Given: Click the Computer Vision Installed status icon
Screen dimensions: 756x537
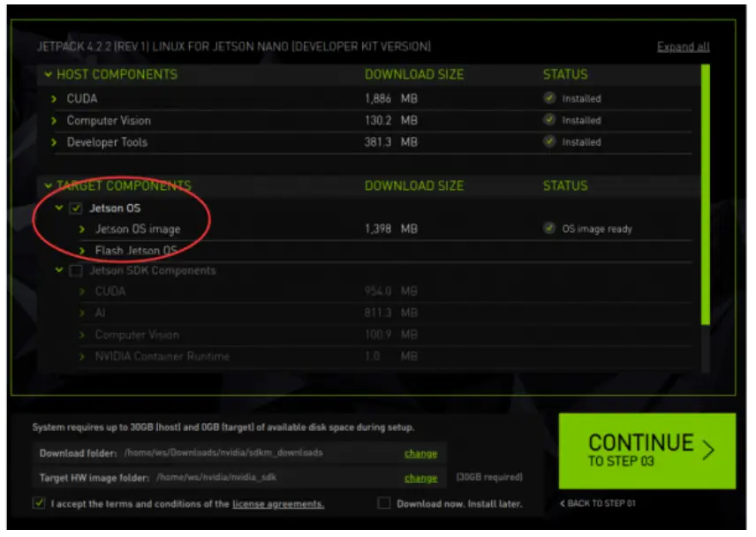Looking at the screenshot, I should 549,119.
